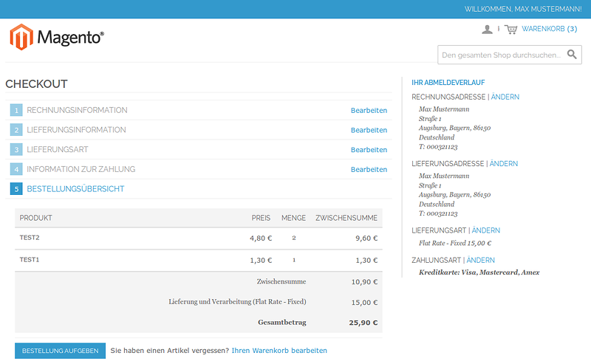Click the shopping cart icon

(x=510, y=30)
